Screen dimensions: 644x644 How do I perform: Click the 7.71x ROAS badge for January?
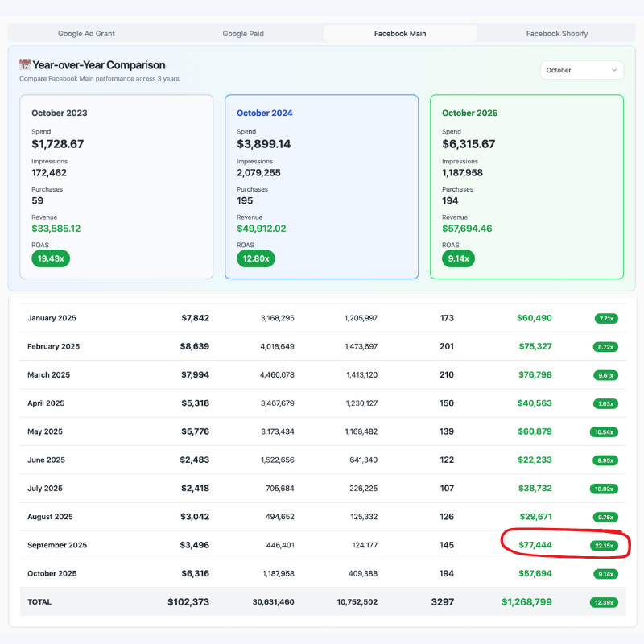606,318
